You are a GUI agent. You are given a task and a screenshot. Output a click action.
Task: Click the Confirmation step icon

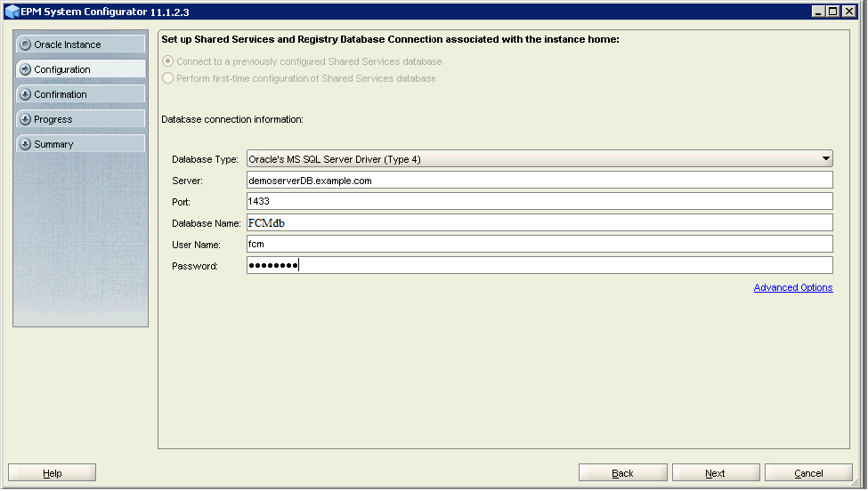click(x=25, y=94)
